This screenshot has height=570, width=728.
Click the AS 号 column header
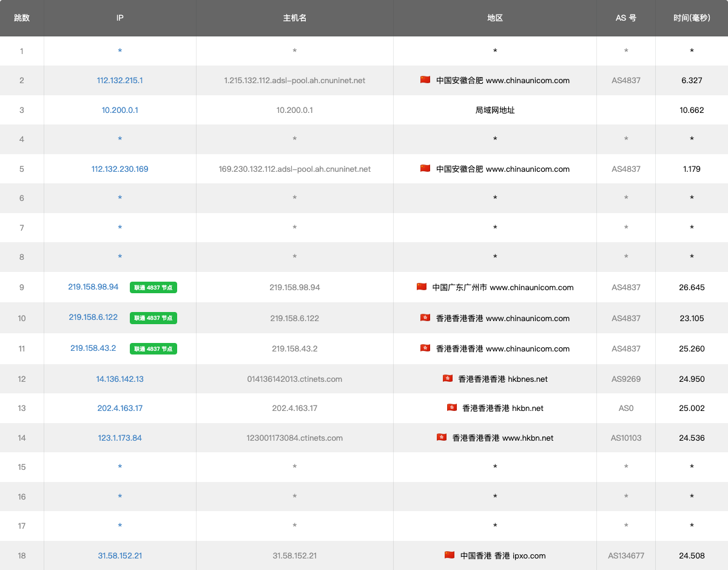click(x=626, y=18)
